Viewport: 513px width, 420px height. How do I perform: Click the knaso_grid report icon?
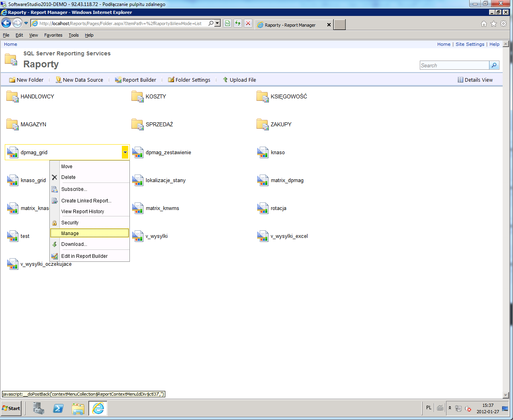(x=13, y=181)
